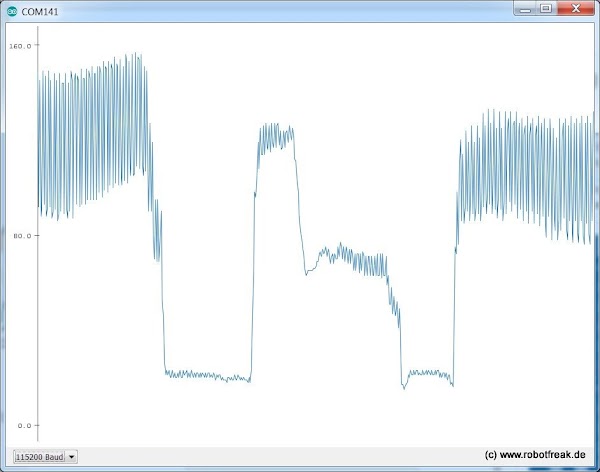Maximize the COM141 plotter window
This screenshot has width=600, height=472.
[546, 8]
